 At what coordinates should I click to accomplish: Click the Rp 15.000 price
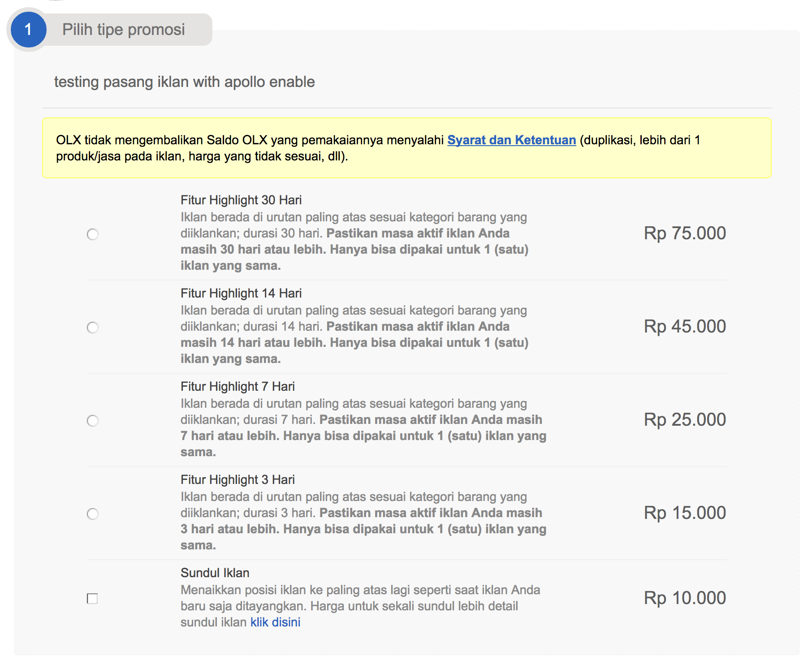click(685, 513)
